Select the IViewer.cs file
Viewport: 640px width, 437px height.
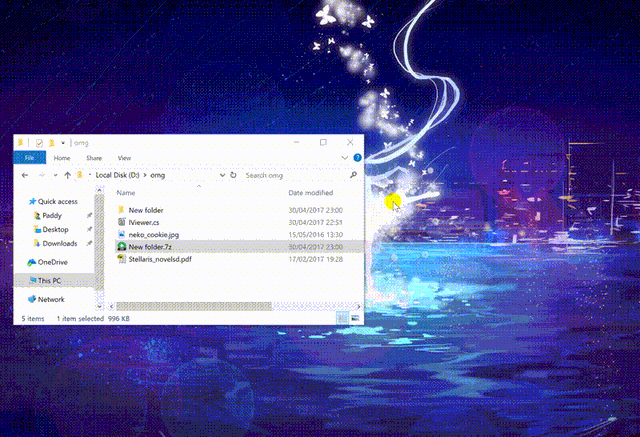(144, 222)
